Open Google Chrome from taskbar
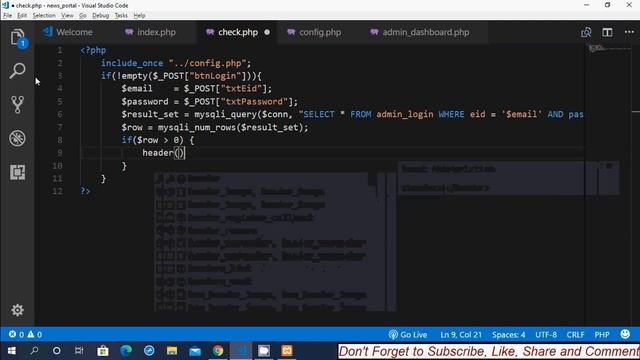Viewport: 640px width, 360px height. click(x=218, y=351)
